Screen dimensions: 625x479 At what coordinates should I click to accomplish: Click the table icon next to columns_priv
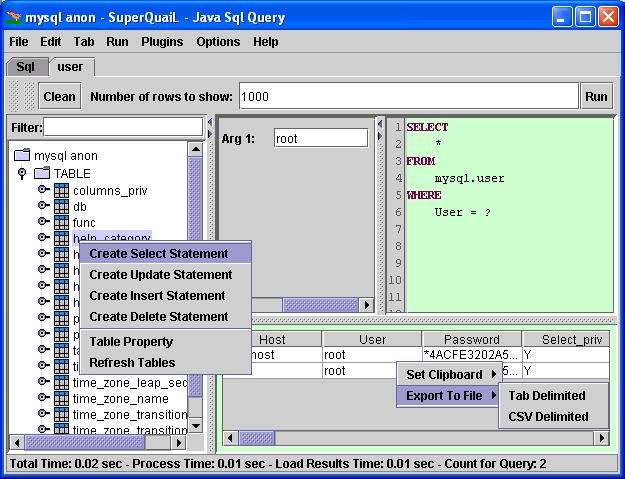[x=61, y=190]
